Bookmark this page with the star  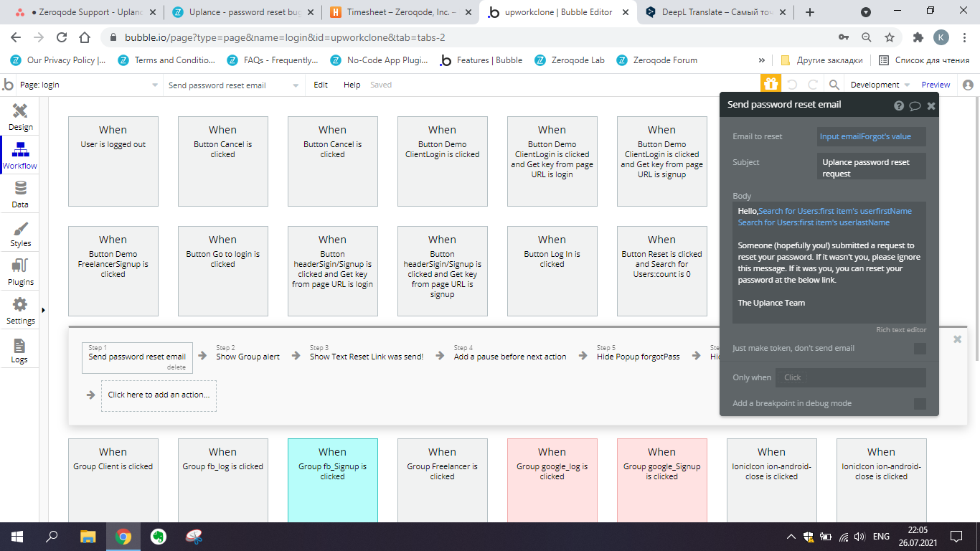890,37
